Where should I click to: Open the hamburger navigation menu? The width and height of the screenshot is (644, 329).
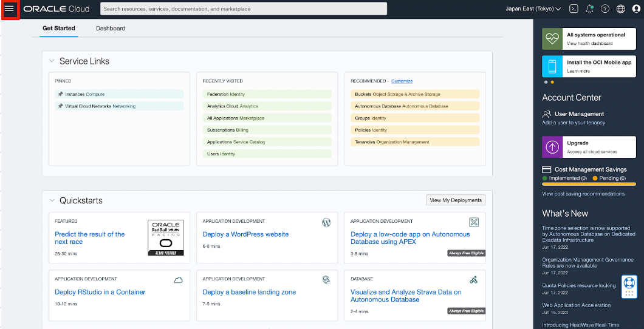(9, 9)
